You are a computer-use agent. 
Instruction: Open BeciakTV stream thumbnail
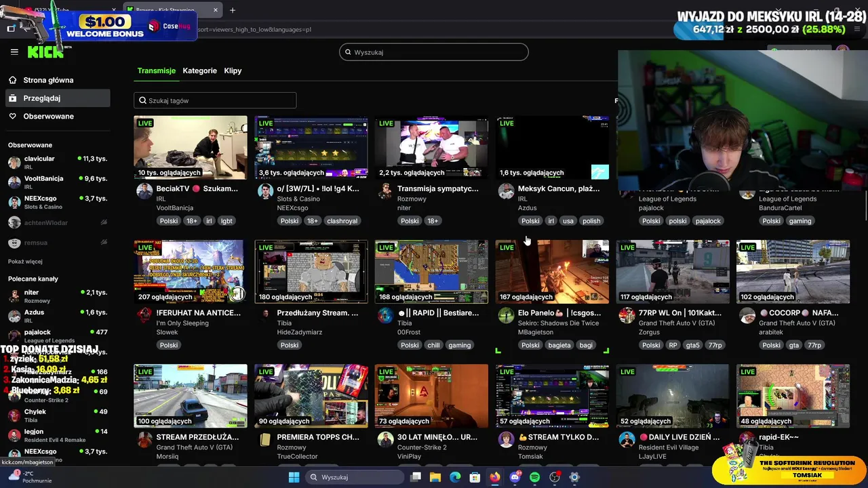pyautogui.click(x=191, y=147)
